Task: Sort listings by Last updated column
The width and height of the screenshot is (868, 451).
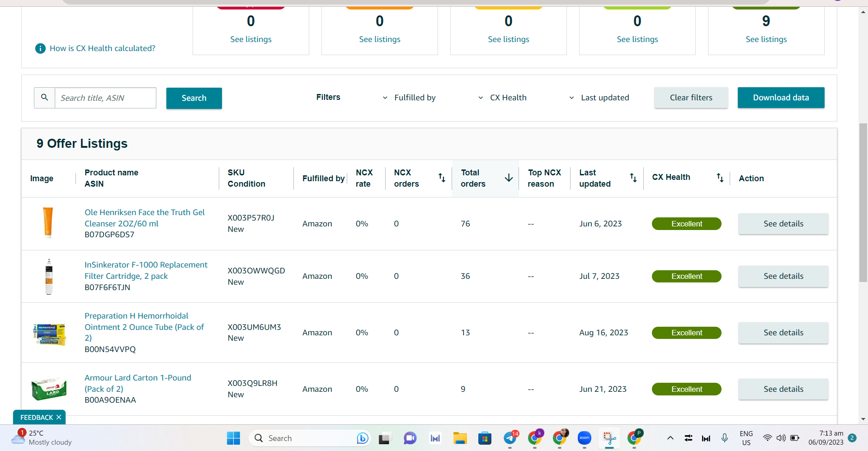Action: [x=633, y=178]
